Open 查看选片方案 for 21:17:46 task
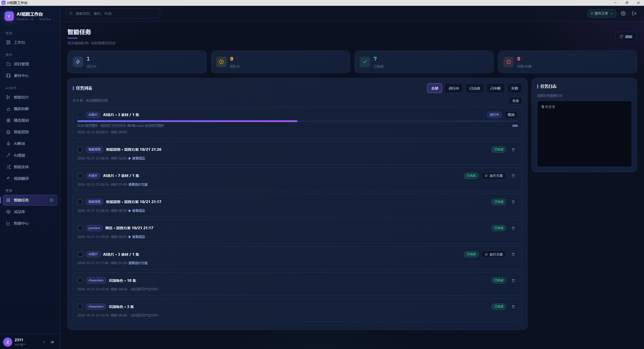The height and width of the screenshot is (349, 644). point(138,263)
